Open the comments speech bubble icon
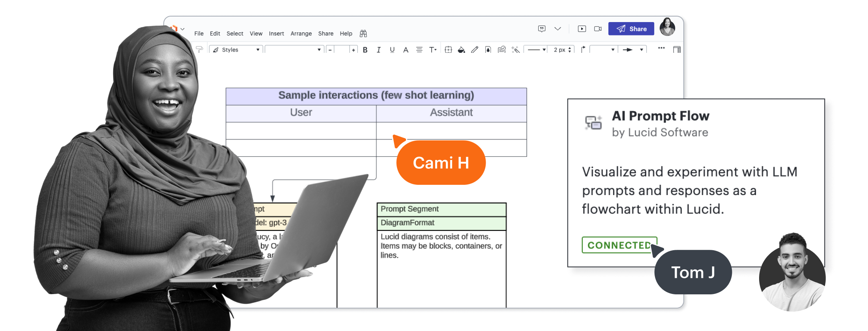868x331 pixels. tap(542, 29)
